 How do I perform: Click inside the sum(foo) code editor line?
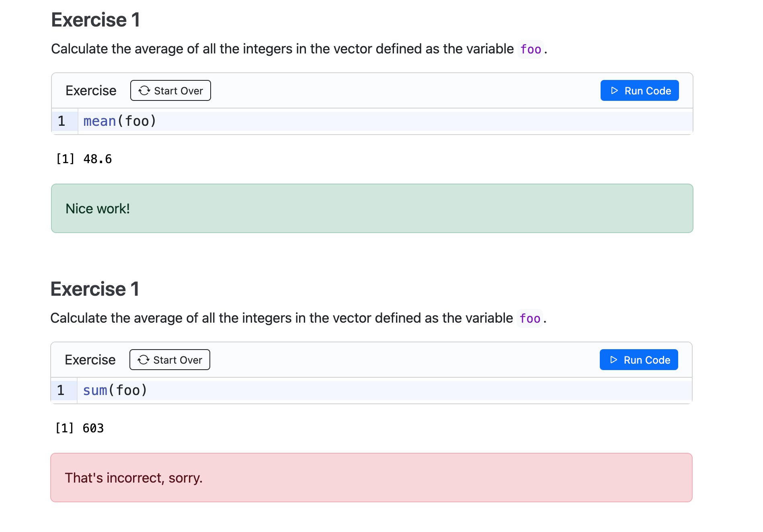(115, 390)
